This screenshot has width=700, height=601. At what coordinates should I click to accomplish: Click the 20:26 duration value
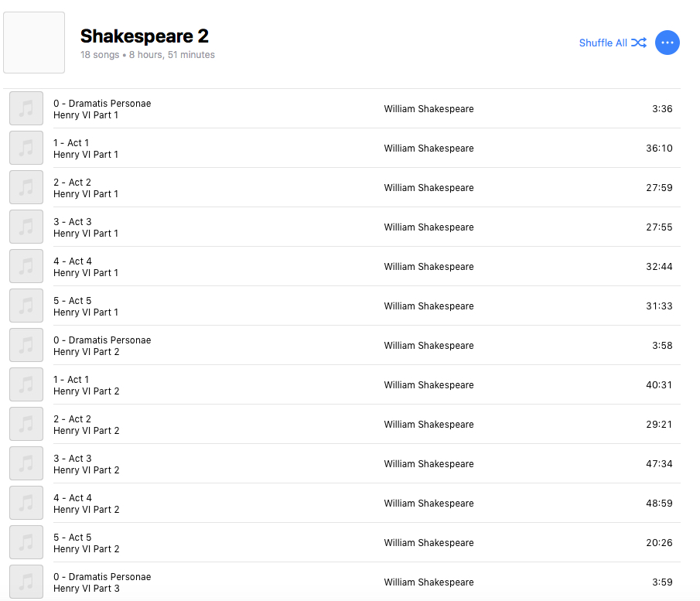click(659, 542)
